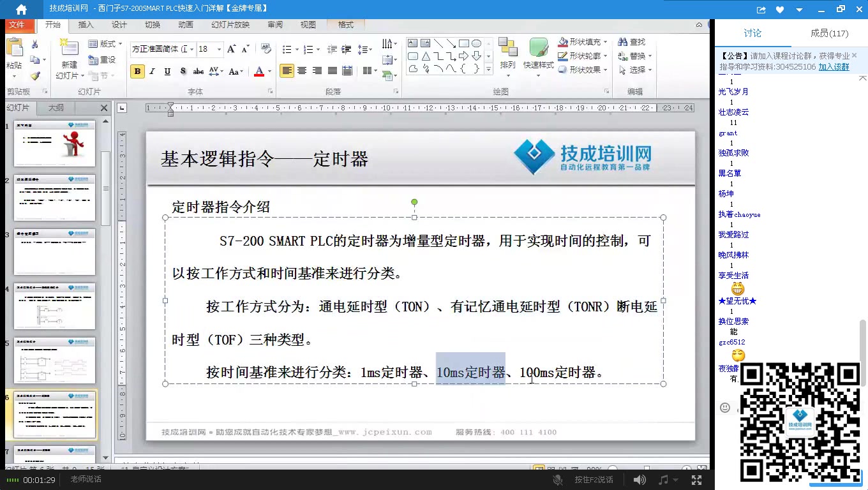
Task: Toggle italic formatting
Action: click(151, 71)
